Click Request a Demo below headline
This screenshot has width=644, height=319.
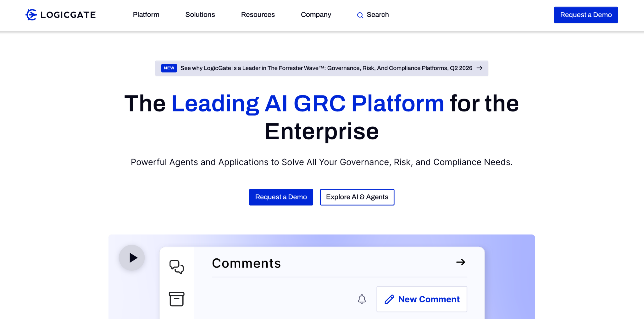[x=281, y=197]
